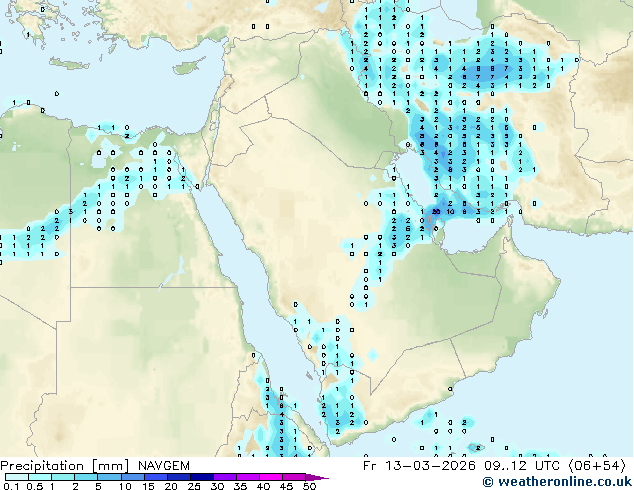634x490 pixels.
Task: Click the '40' legend scale label
Action: click(x=263, y=486)
